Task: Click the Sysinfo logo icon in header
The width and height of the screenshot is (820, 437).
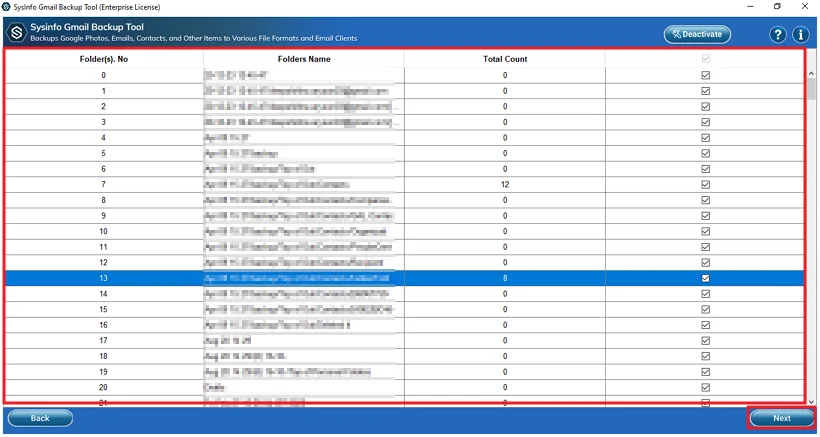Action: [17, 33]
